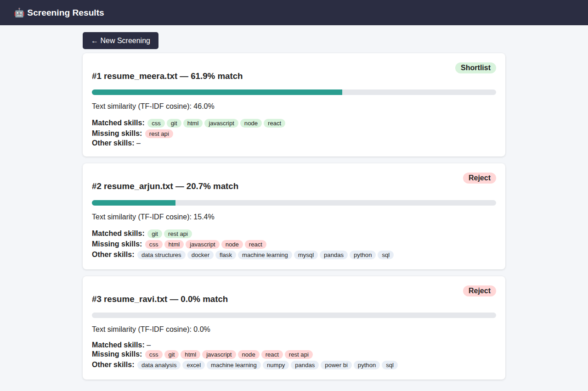The image size is (588, 391).
Task: Click the missing "react" skill for resume_arjun
Action: [255, 244]
